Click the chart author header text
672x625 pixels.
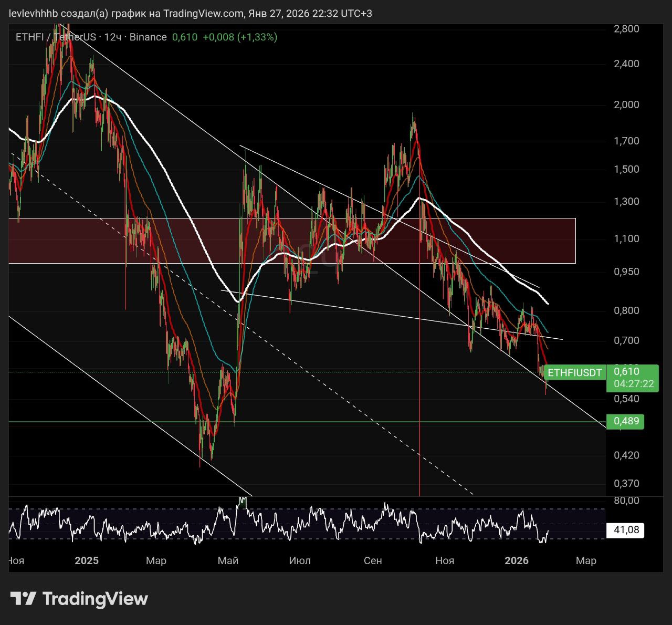point(191,14)
